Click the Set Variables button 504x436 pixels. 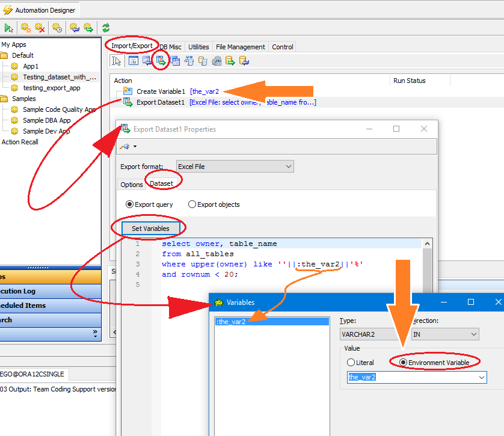click(150, 229)
